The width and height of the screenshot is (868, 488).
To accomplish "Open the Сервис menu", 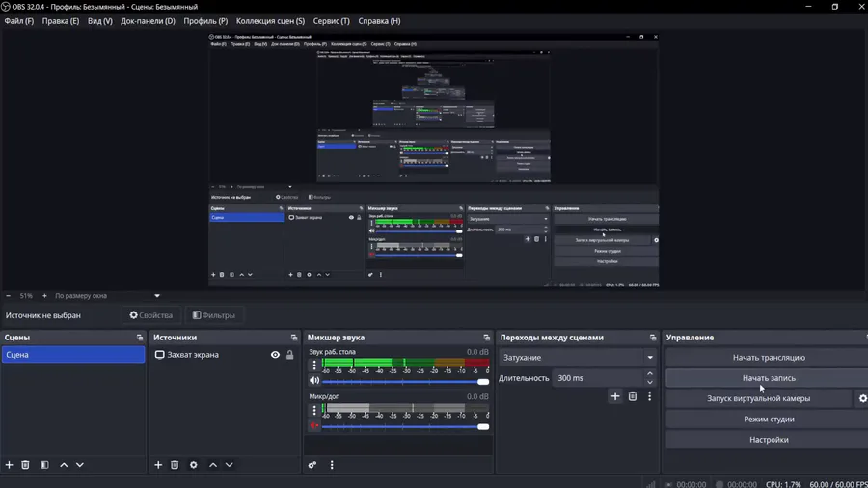I will point(331,21).
